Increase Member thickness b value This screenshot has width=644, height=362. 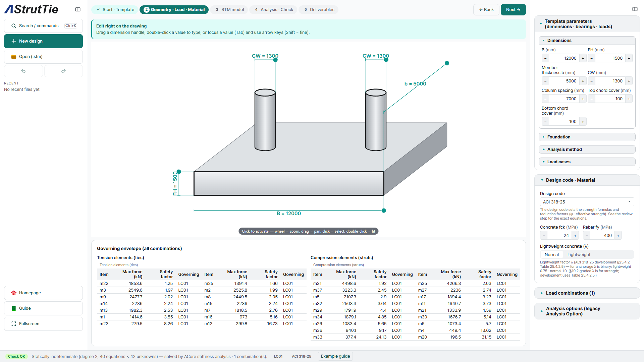tap(583, 81)
